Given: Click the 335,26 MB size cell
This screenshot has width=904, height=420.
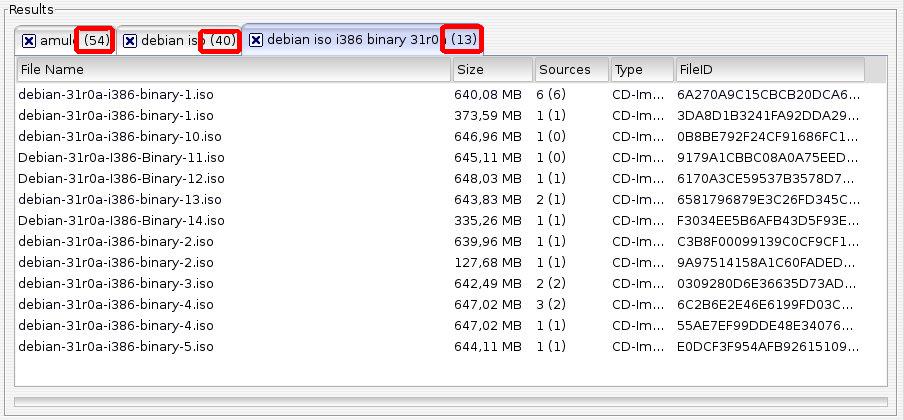Looking at the screenshot, I should click(488, 220).
